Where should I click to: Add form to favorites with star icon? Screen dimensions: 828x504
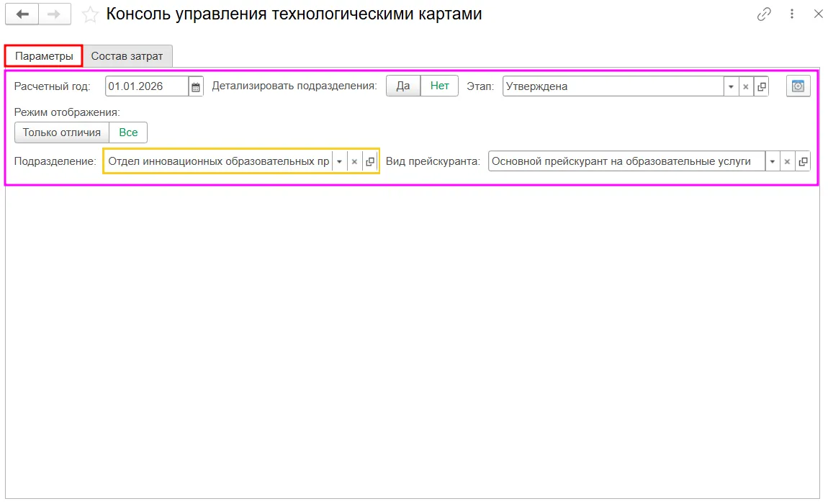90,15
